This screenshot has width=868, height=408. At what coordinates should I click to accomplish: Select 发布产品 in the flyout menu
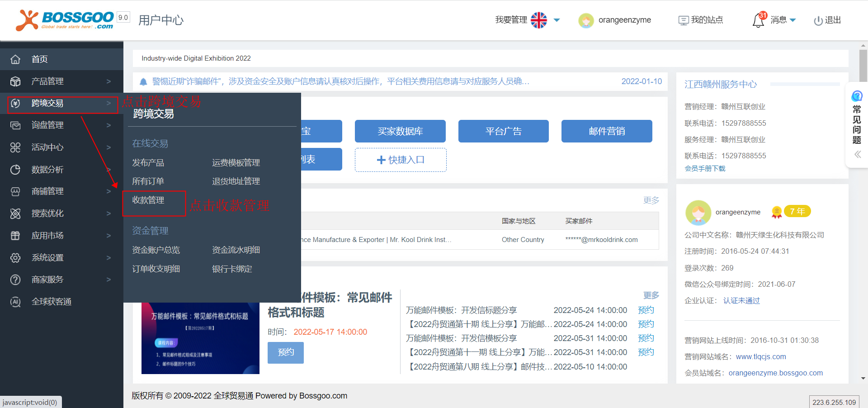coord(148,163)
